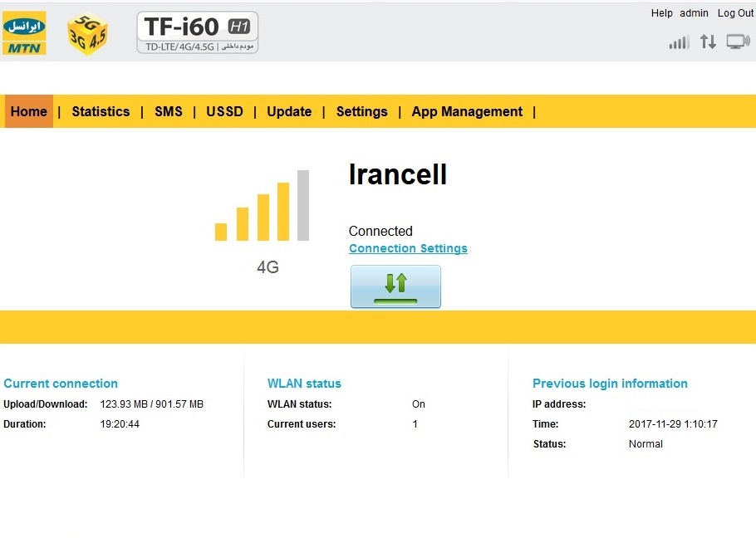Image resolution: width=756 pixels, height=538 pixels.
Task: Open the Update tab
Action: tap(289, 112)
